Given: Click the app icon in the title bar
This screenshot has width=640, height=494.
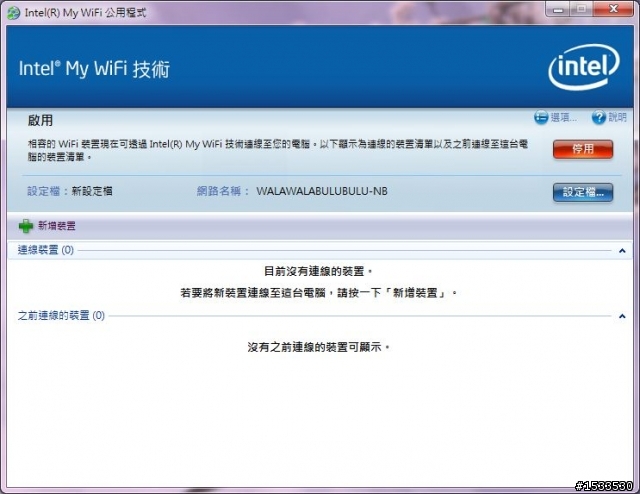Looking at the screenshot, I should point(13,13).
